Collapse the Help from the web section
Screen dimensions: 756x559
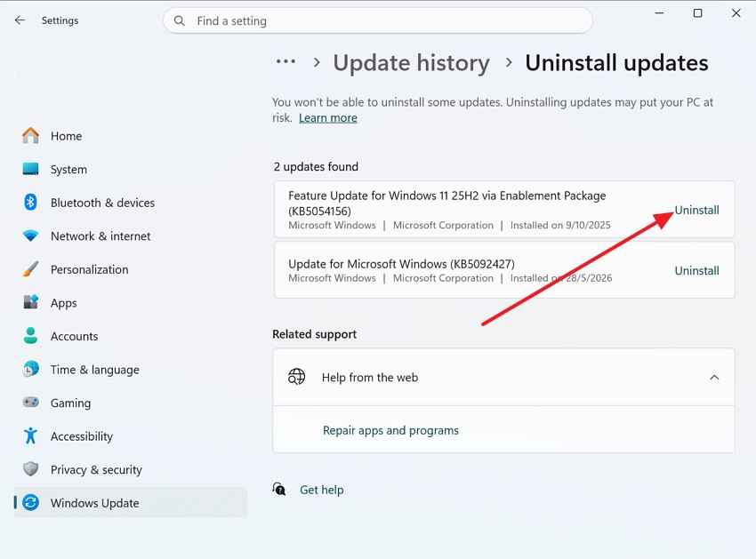(x=714, y=378)
